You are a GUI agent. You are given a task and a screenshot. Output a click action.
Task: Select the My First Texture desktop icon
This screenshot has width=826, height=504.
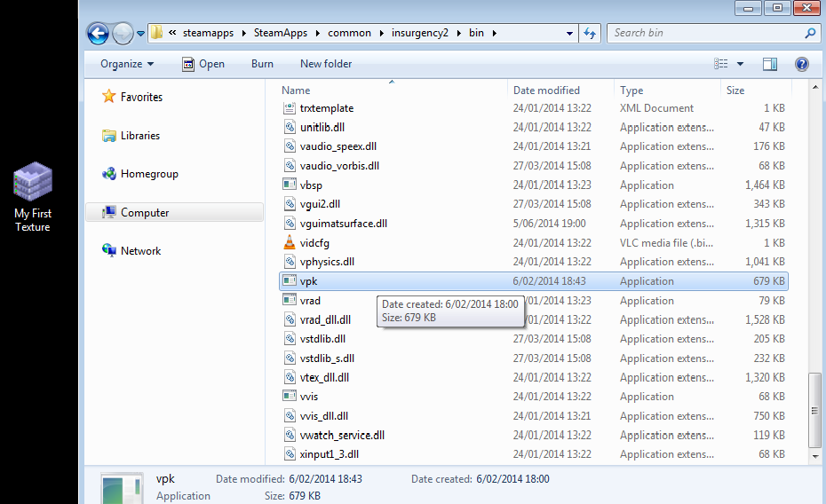[x=33, y=197]
